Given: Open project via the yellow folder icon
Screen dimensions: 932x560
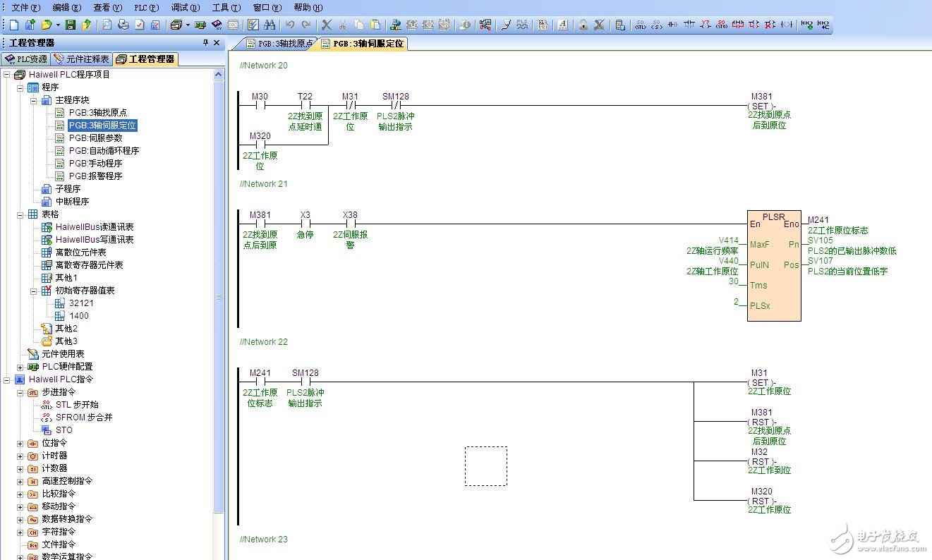Looking at the screenshot, I should tap(47, 25).
